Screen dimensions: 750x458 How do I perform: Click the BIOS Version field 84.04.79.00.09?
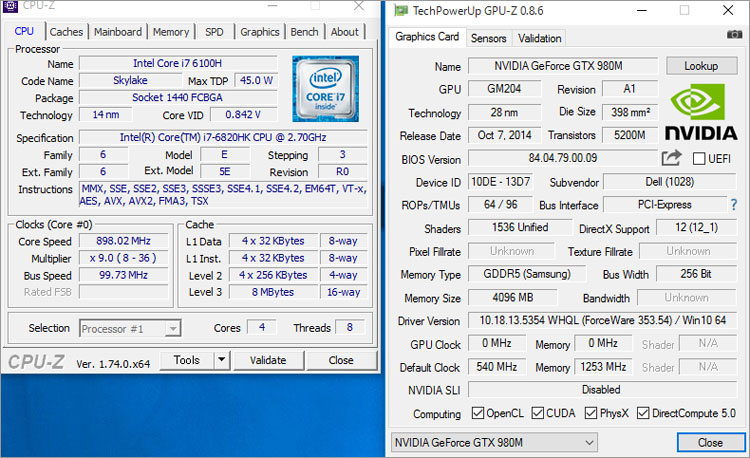tap(563, 158)
